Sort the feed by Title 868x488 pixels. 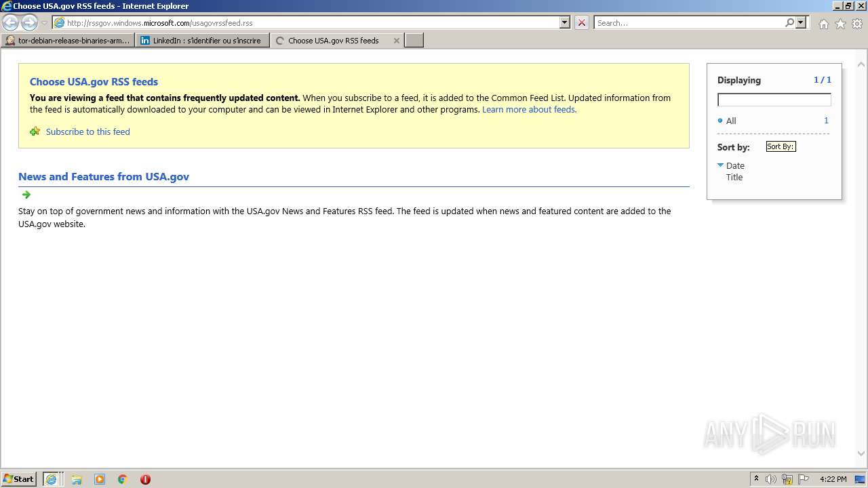tap(734, 177)
